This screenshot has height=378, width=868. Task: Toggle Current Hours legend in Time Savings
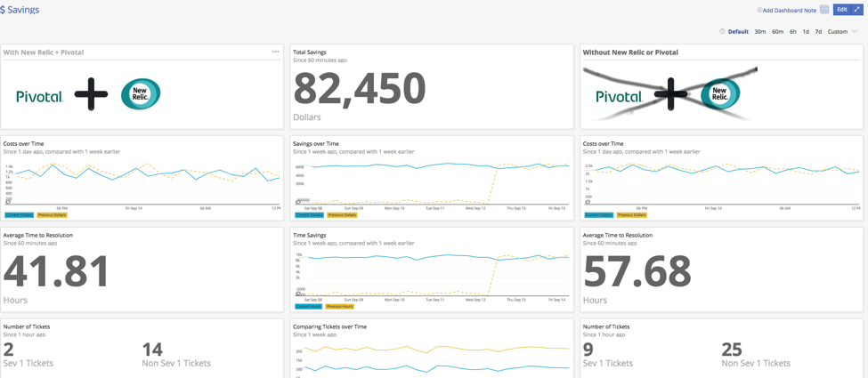click(x=308, y=306)
